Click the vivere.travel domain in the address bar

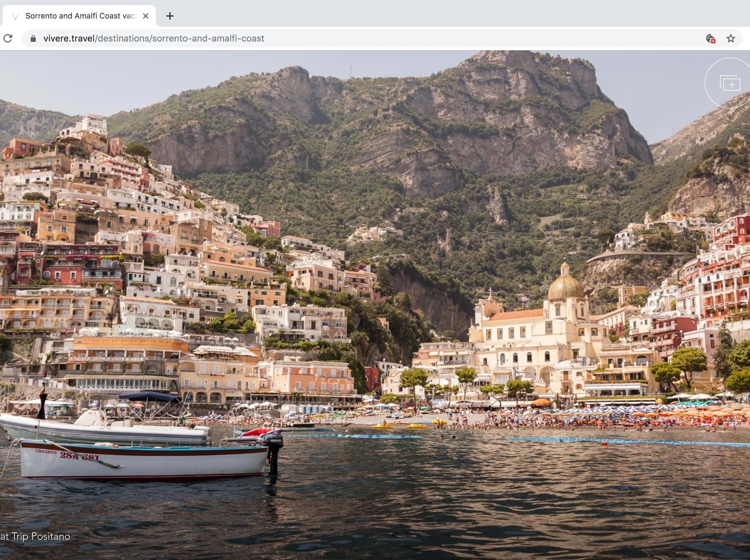tap(69, 38)
